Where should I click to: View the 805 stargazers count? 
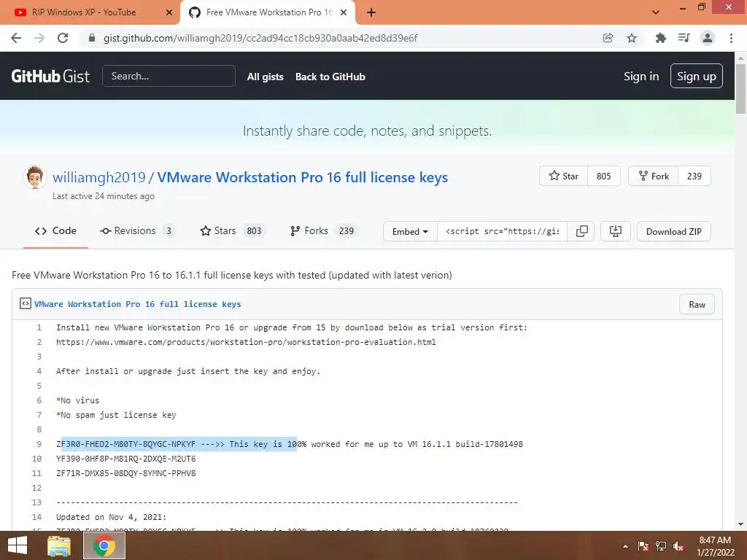click(x=603, y=176)
